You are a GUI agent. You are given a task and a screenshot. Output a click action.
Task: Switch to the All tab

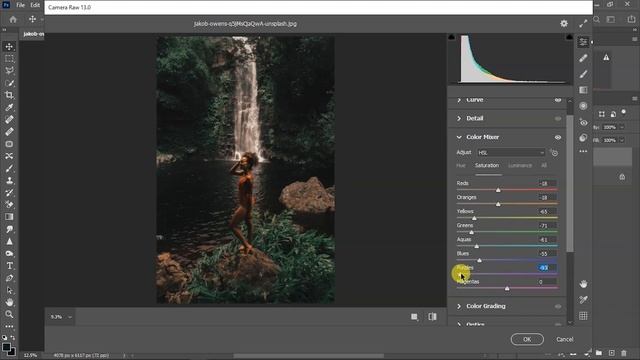(544, 166)
